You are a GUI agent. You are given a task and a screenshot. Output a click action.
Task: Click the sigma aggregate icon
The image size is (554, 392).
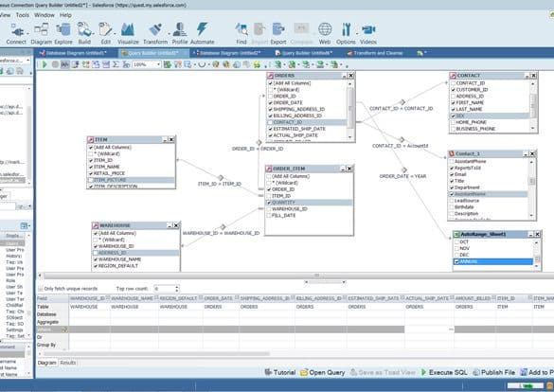pos(116,64)
